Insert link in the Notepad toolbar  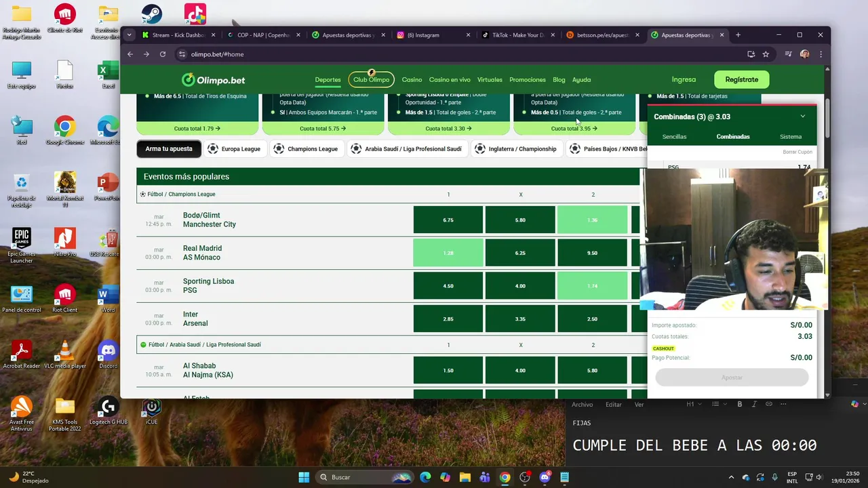tap(769, 404)
